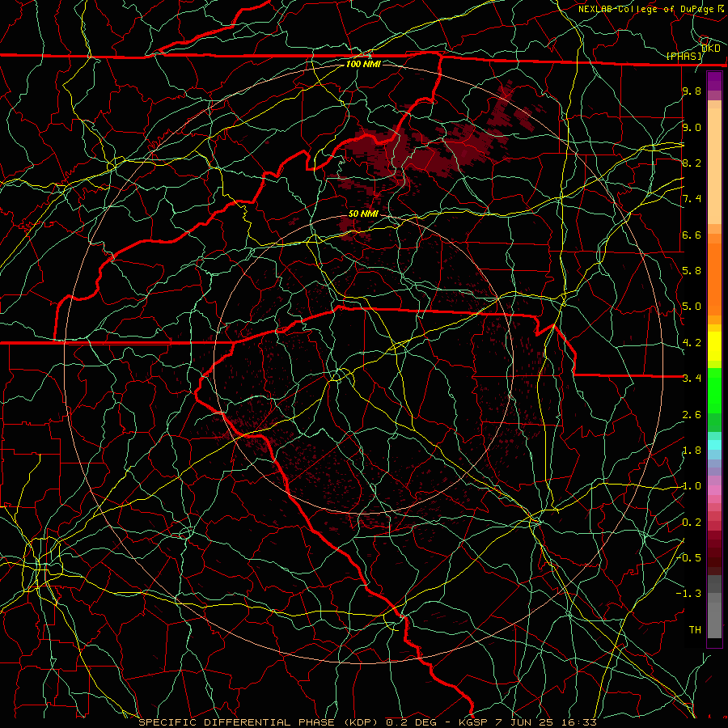Select the DKD label
The image size is (728, 728).
point(710,48)
